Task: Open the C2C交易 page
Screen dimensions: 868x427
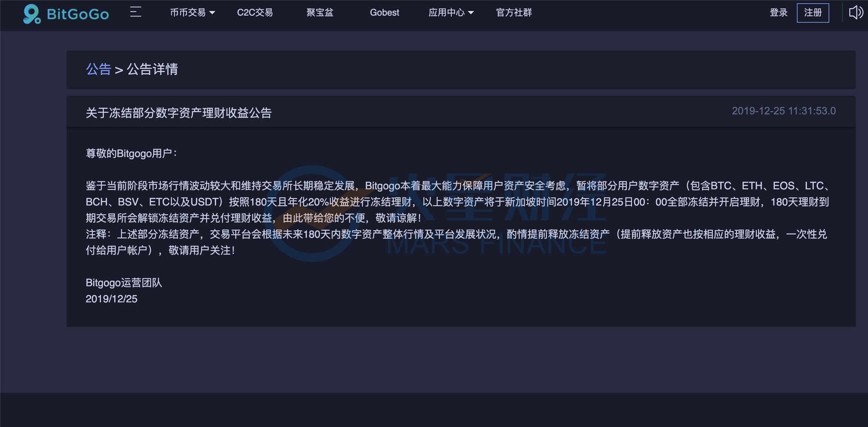Action: point(255,13)
